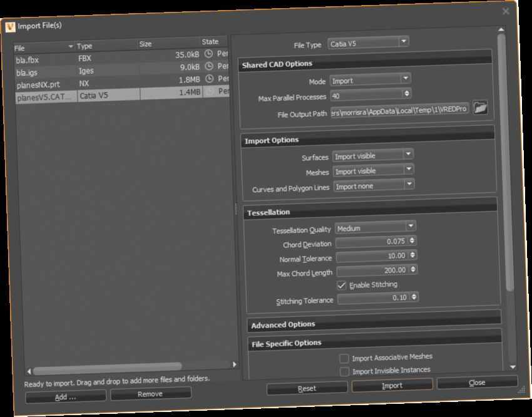Uncheck the Enable Stitching checkbox
Screen dimensions: 532x417
[342, 284]
